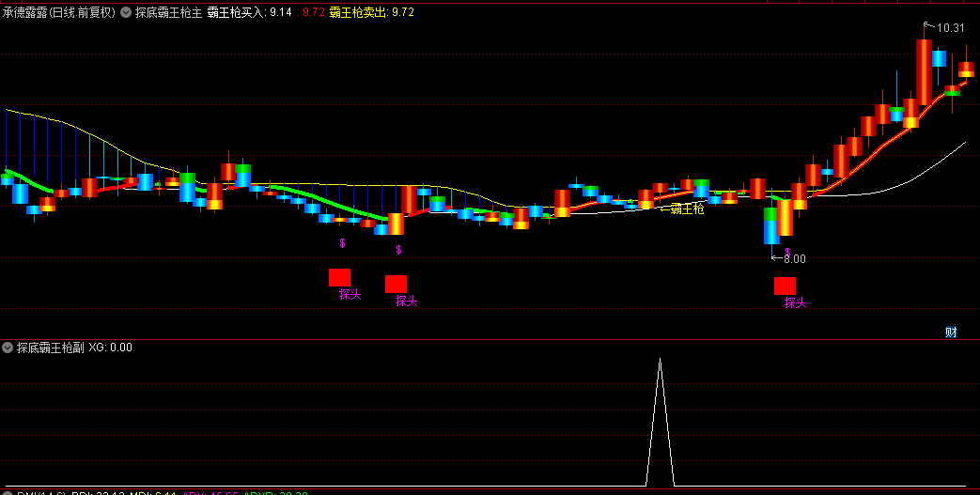This screenshot has height=495, width=980.
Task: Expand the dropdown arrow beside 探底霸王枪副
Action: point(8,348)
